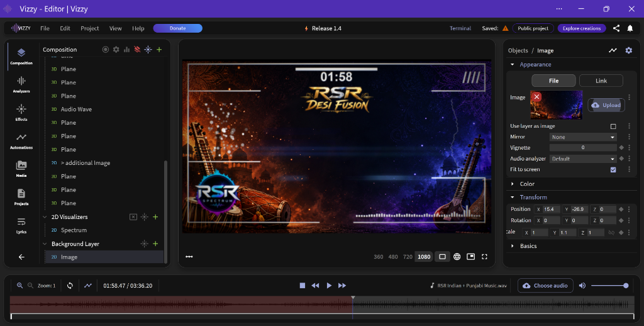Zoom out on the timeline
Viewport: 644px width, 326px height.
[30, 285]
